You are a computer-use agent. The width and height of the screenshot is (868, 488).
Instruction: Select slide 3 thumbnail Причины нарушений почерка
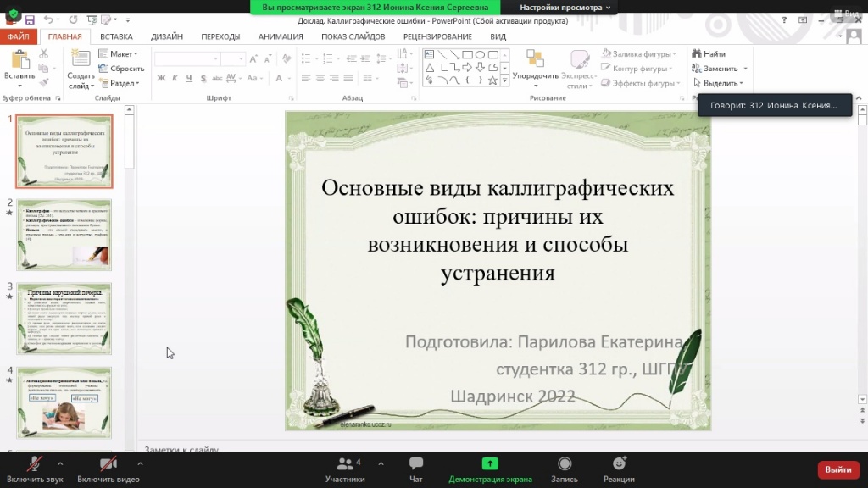[64, 319]
